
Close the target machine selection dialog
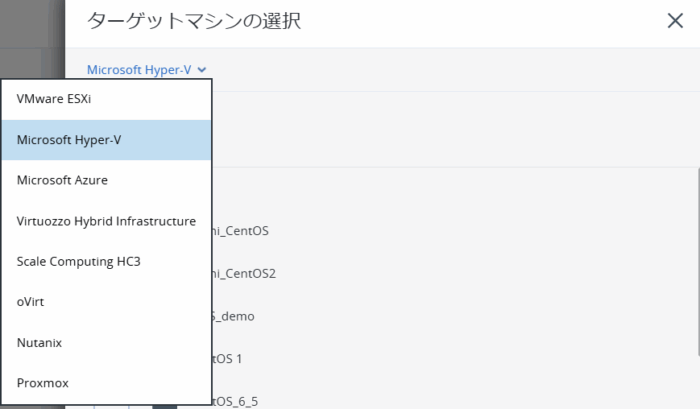click(676, 22)
